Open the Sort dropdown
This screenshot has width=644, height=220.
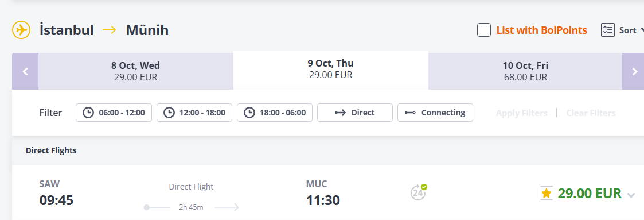point(623,30)
